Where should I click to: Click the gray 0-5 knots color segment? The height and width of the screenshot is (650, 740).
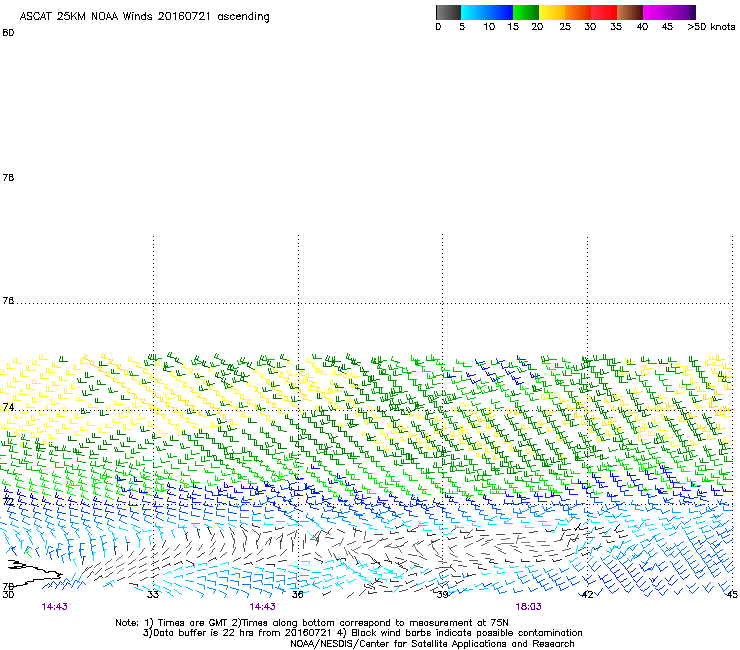point(448,12)
